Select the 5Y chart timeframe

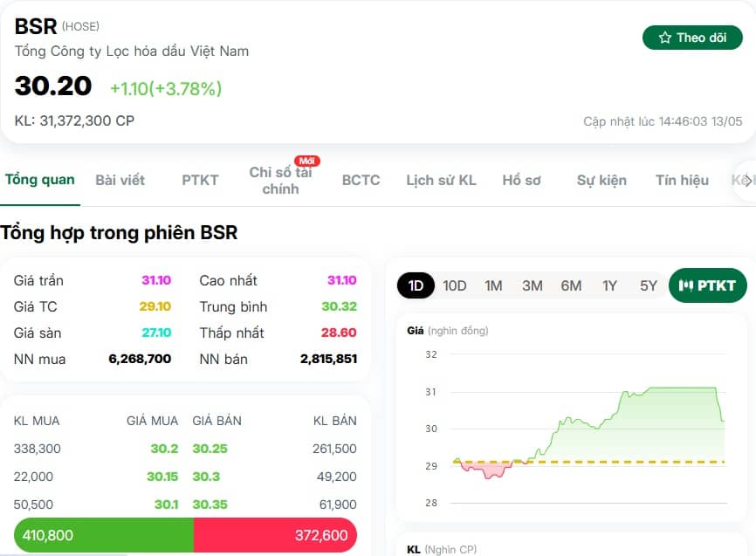coord(649,286)
